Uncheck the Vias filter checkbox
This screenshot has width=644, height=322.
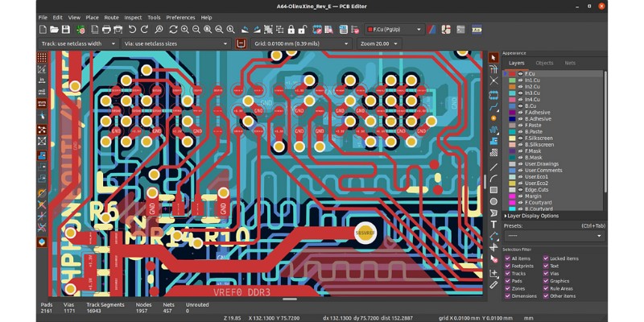pos(546,274)
